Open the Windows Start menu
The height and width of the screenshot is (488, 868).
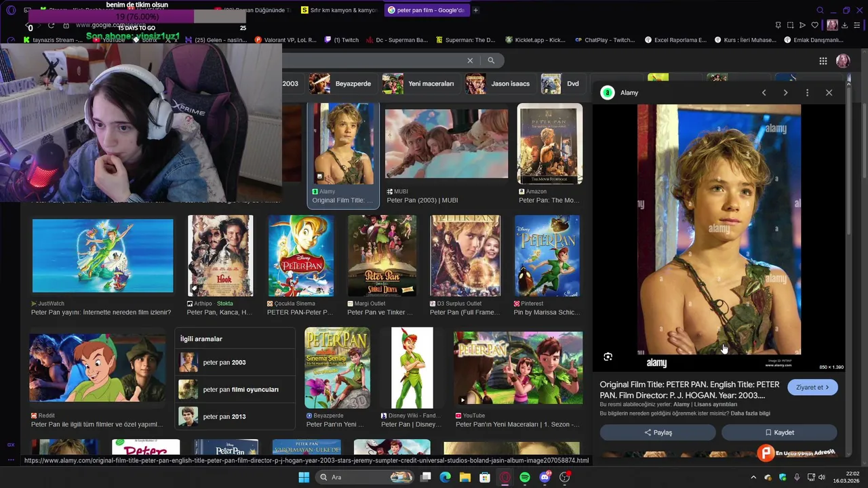(304, 477)
